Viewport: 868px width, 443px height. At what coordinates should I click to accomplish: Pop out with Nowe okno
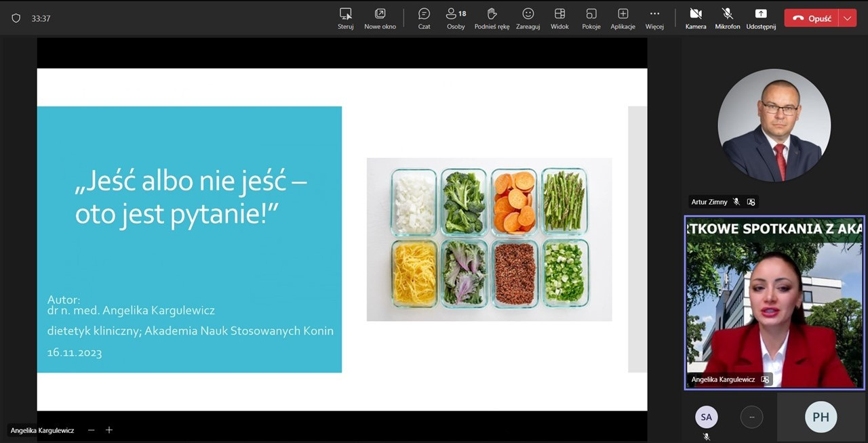click(x=380, y=18)
